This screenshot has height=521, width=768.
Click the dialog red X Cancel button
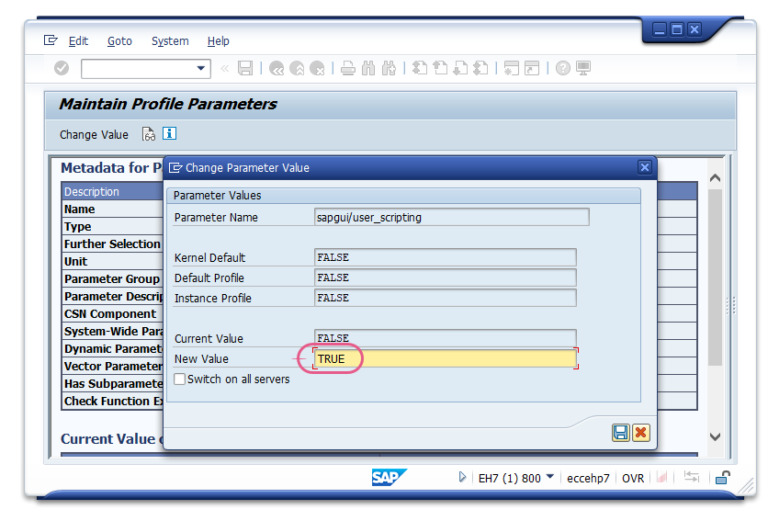point(641,433)
